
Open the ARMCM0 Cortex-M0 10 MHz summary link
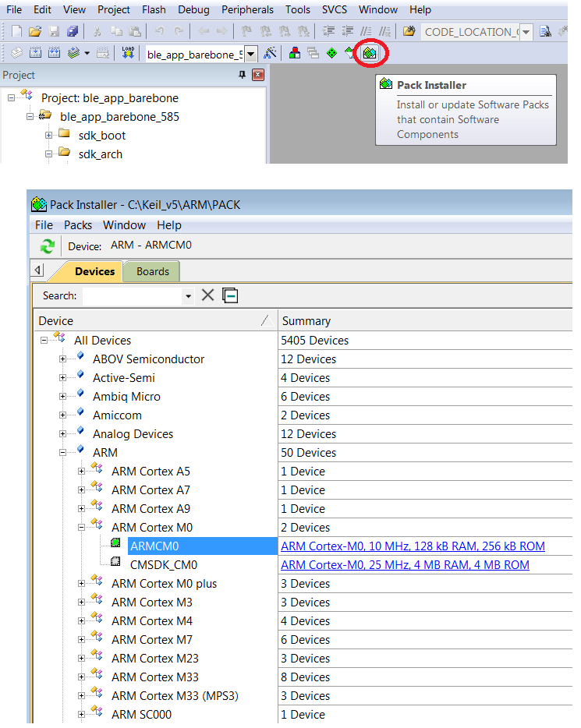(x=413, y=546)
